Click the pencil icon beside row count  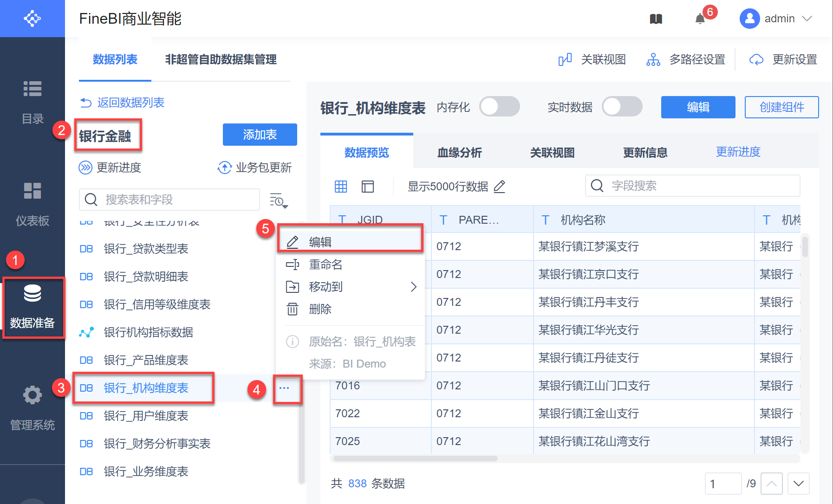click(500, 187)
